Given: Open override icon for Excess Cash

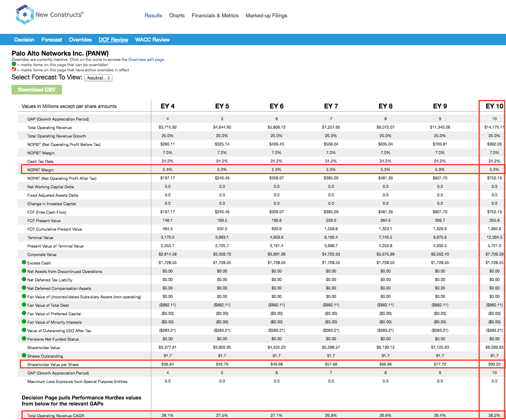Looking at the screenshot, I should pos(24,262).
